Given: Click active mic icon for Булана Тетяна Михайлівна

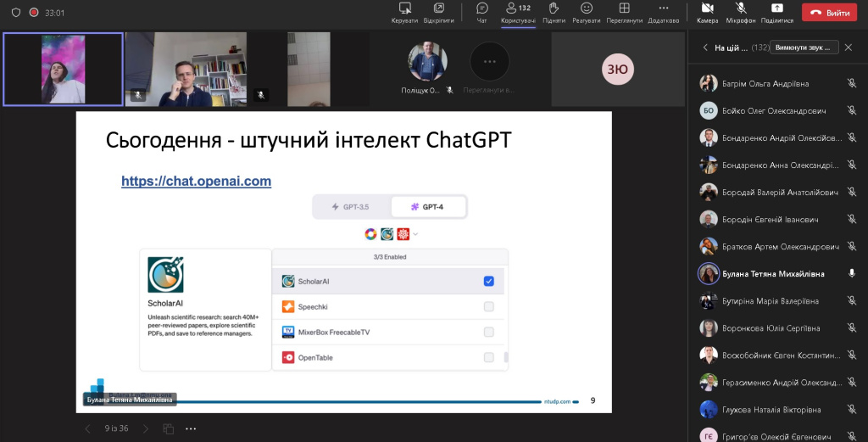Looking at the screenshot, I should coord(851,274).
